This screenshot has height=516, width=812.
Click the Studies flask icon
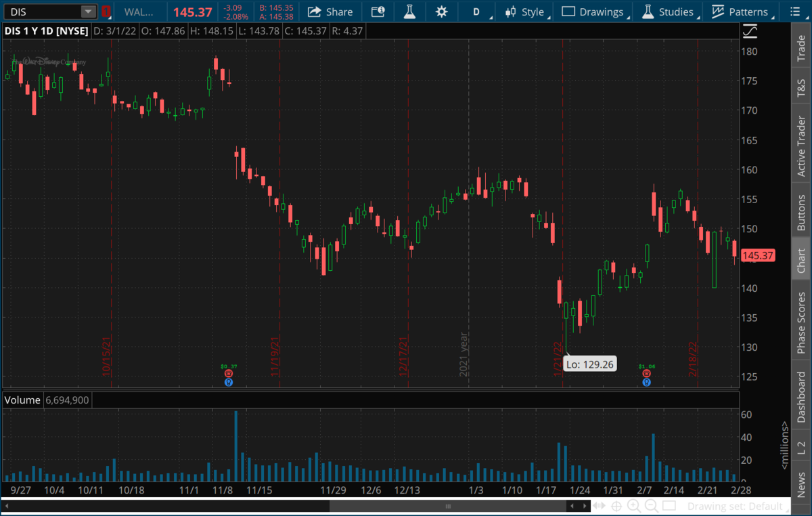pyautogui.click(x=648, y=12)
